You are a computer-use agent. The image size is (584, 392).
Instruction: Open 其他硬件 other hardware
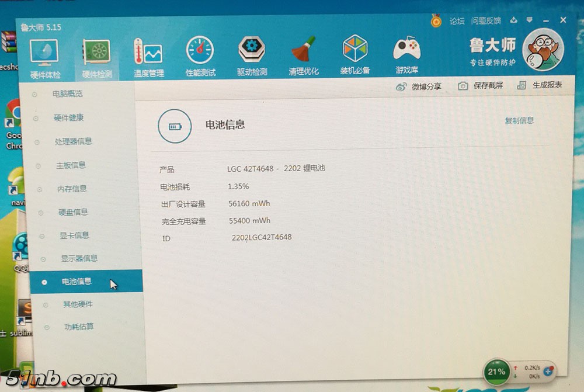(x=78, y=304)
